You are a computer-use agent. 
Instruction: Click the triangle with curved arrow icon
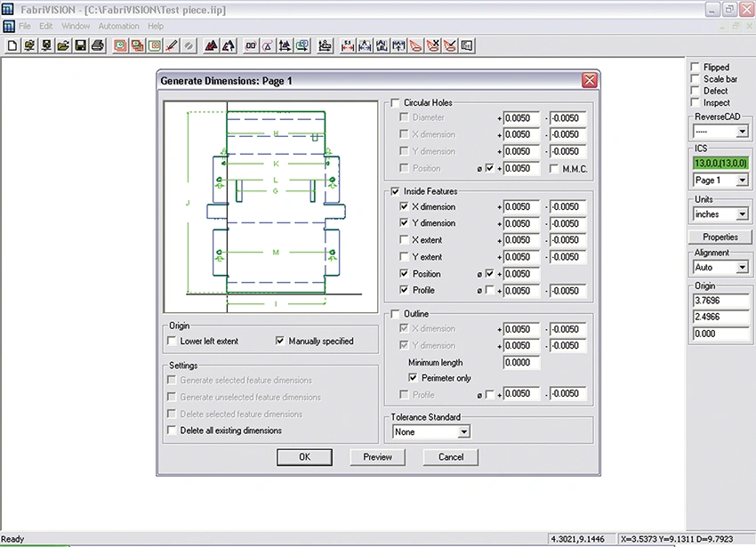coord(268,46)
